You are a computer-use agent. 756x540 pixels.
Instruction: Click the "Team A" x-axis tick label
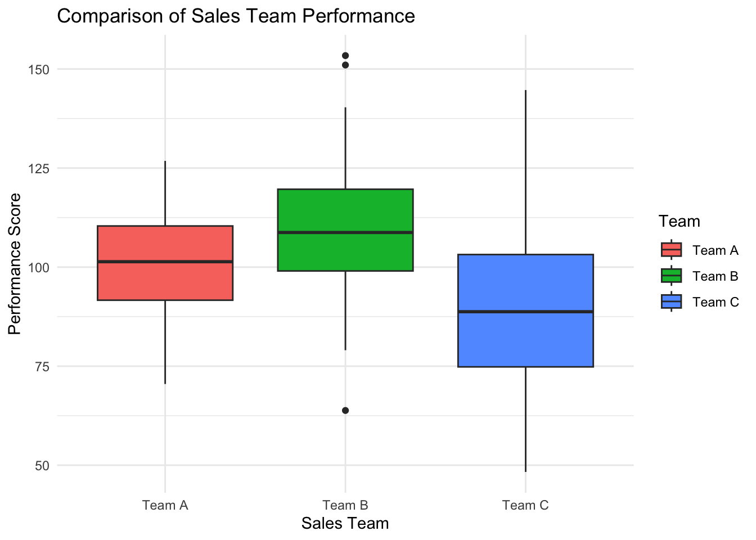pyautogui.click(x=165, y=505)
